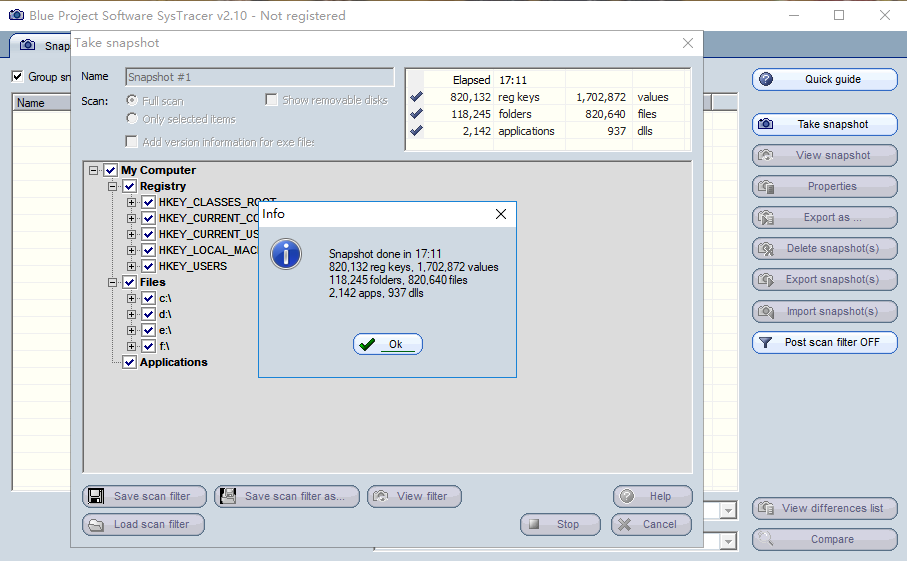Click the question mark icon on Help button
Viewport: 907px width, 561px height.
[x=627, y=496]
